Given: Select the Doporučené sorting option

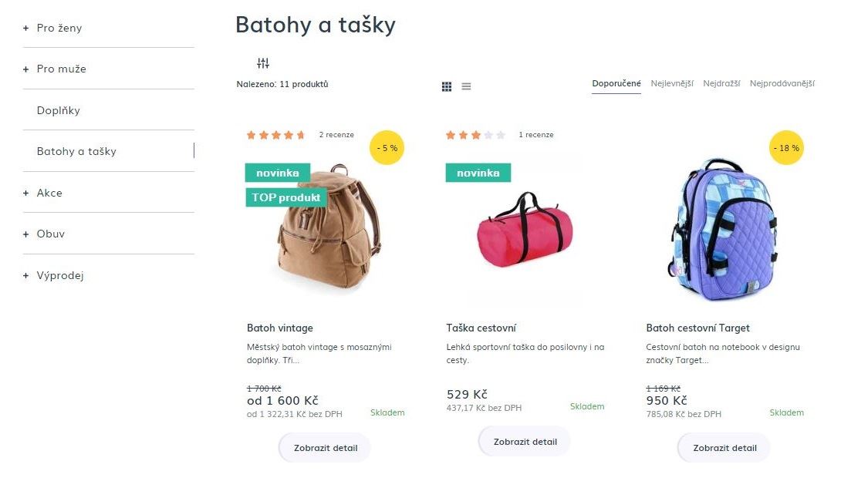Looking at the screenshot, I should [x=615, y=82].
